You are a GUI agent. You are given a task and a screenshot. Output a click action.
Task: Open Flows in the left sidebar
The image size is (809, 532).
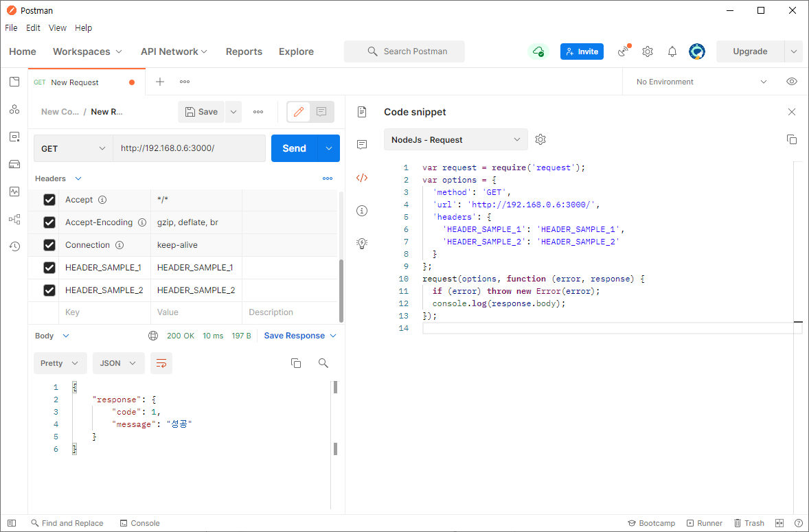coord(14,219)
